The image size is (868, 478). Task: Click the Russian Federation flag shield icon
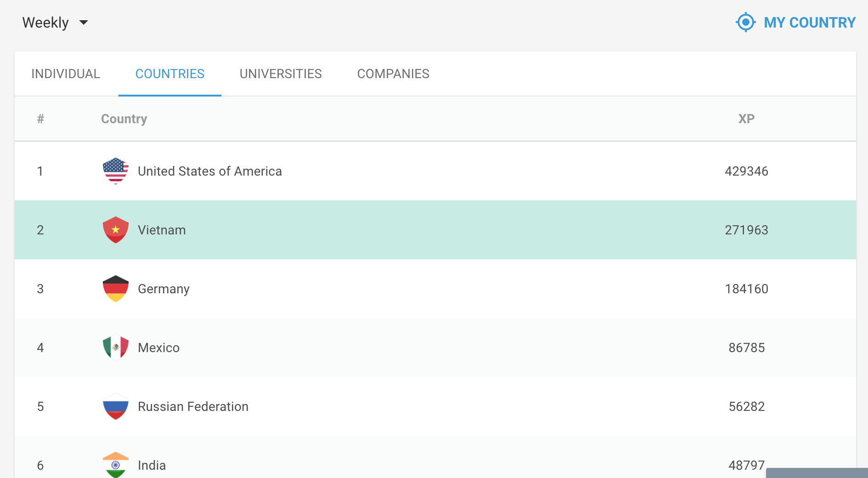[x=115, y=406]
